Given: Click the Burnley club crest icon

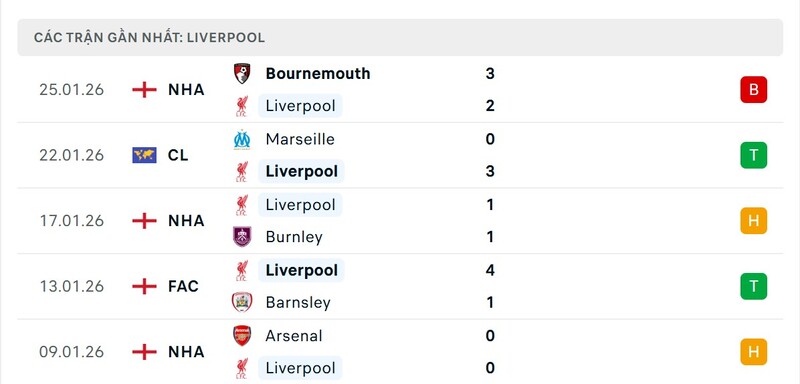Looking at the screenshot, I should (242, 237).
